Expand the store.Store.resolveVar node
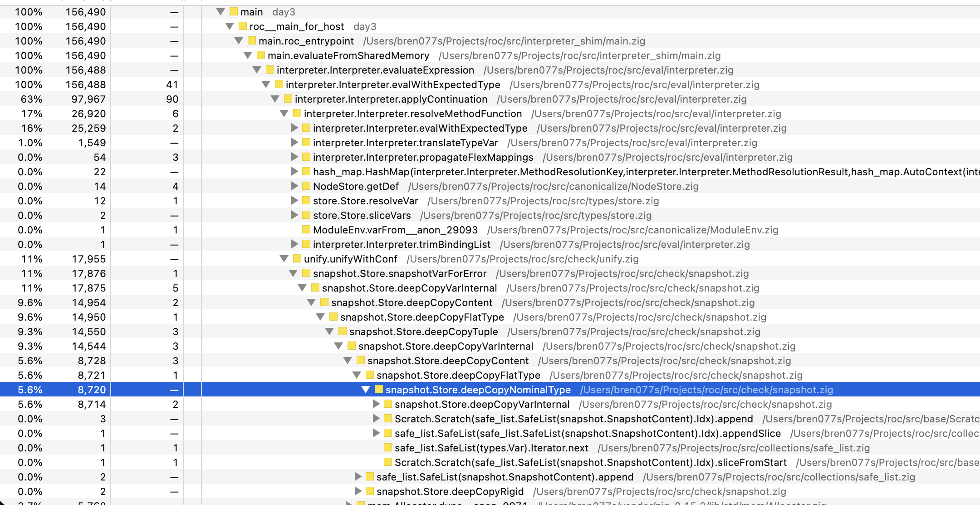The width and height of the screenshot is (980, 505). pyautogui.click(x=294, y=201)
